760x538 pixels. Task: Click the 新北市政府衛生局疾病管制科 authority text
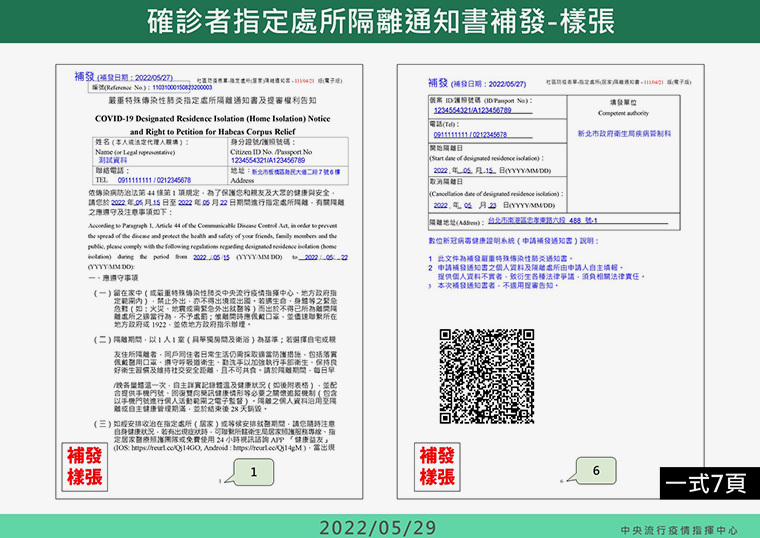coord(624,133)
